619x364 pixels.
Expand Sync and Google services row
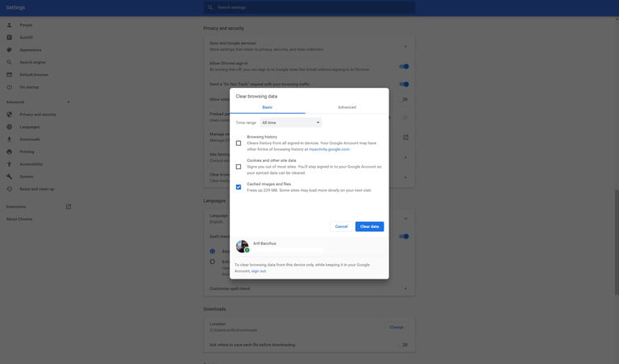point(309,46)
